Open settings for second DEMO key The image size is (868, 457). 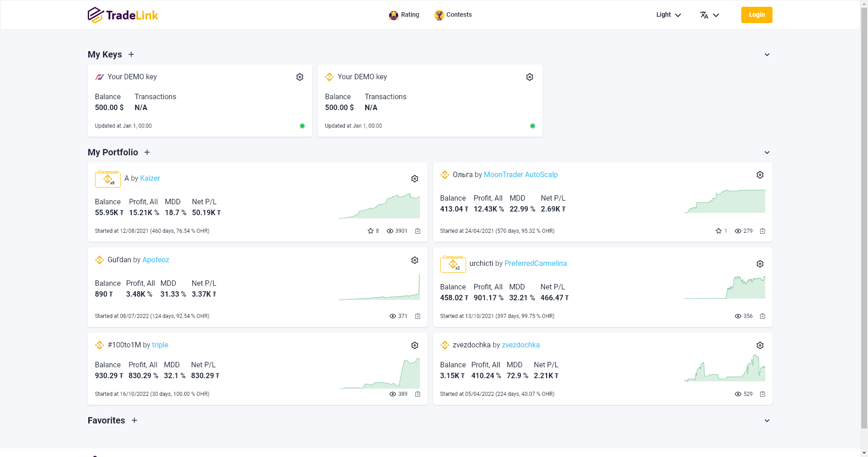(529, 77)
